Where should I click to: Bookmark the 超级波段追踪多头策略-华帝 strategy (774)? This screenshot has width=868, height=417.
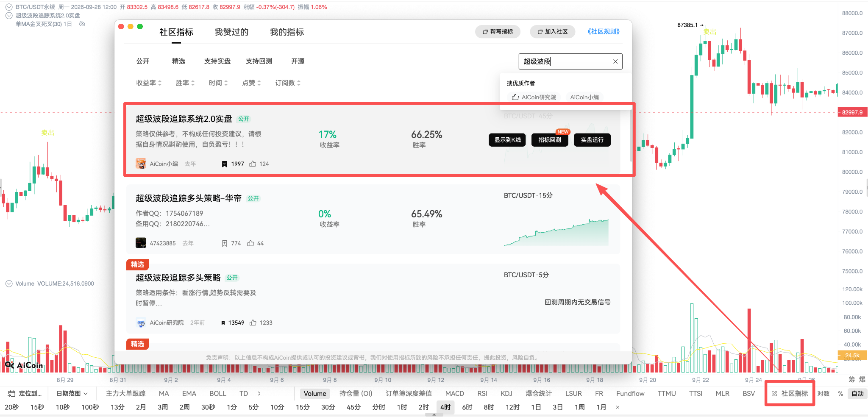[x=225, y=243]
